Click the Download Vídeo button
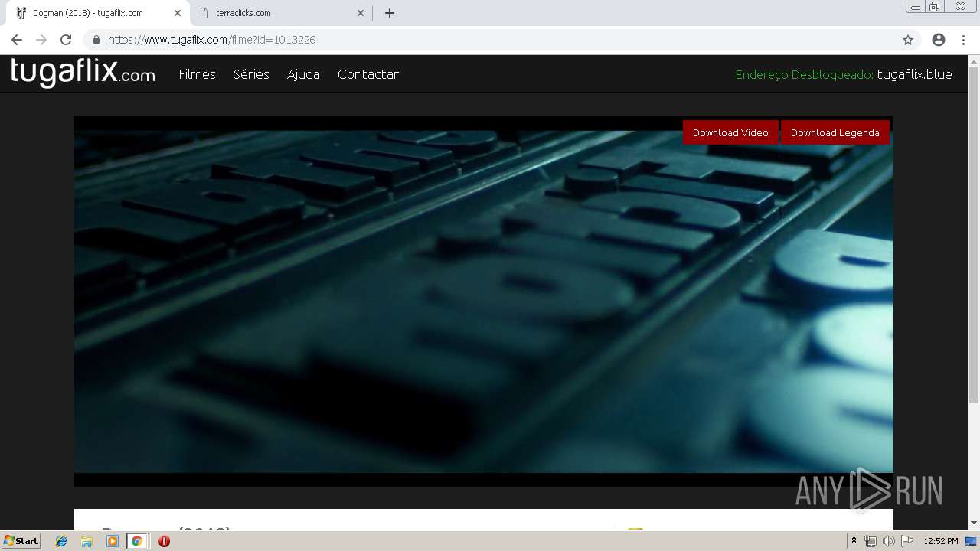This screenshot has height=551, width=980. tap(730, 132)
